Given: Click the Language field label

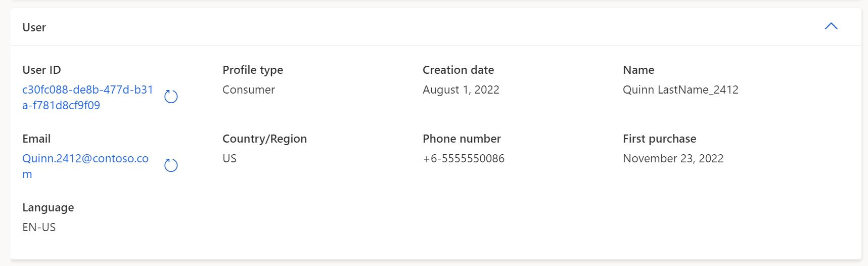Looking at the screenshot, I should tap(48, 207).
